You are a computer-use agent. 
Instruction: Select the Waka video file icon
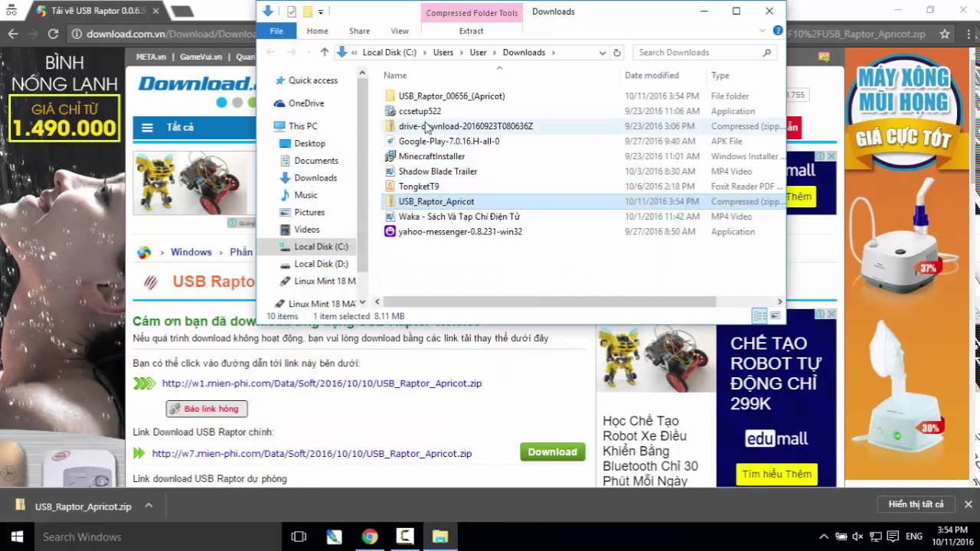390,217
